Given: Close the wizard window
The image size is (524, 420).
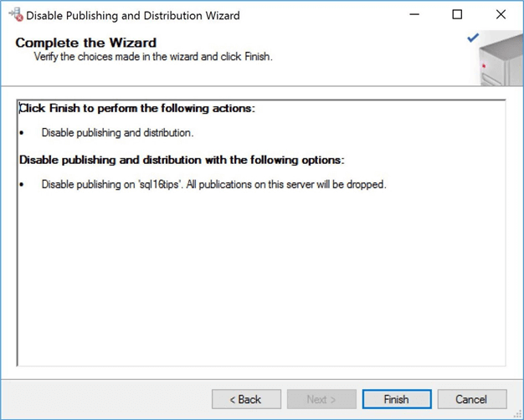Looking at the screenshot, I should tap(501, 15).
